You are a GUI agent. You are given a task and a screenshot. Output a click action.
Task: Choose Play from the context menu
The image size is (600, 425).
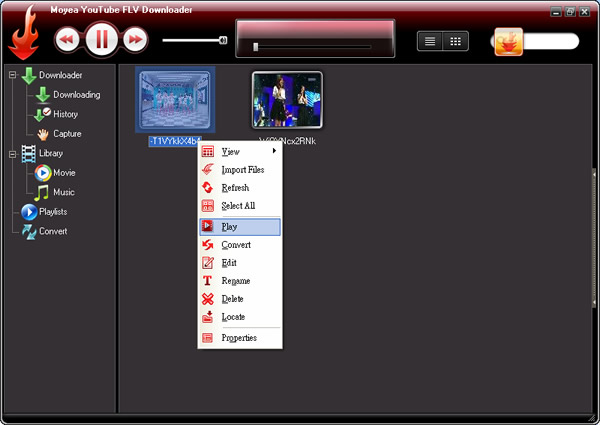pyautogui.click(x=240, y=226)
